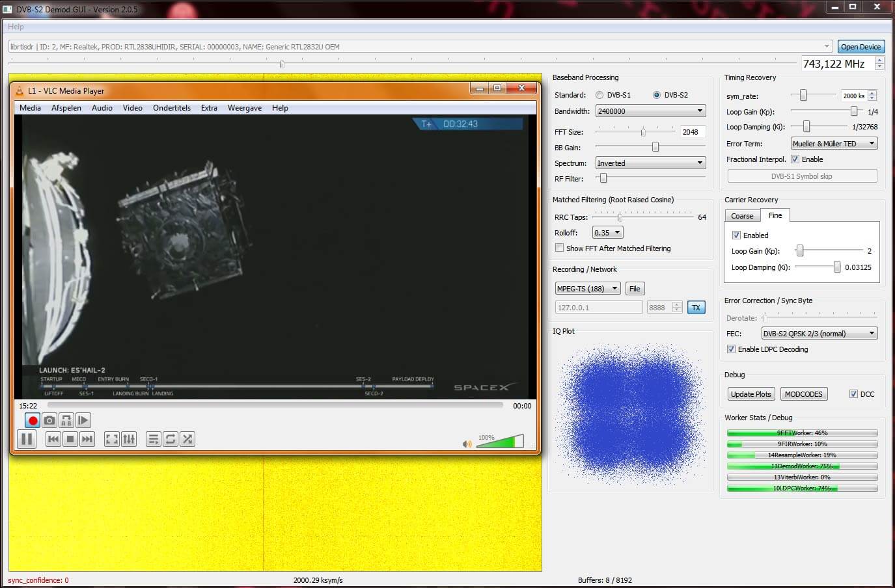Toggle the playlist view icon
The height and width of the screenshot is (588, 895).
(x=153, y=439)
